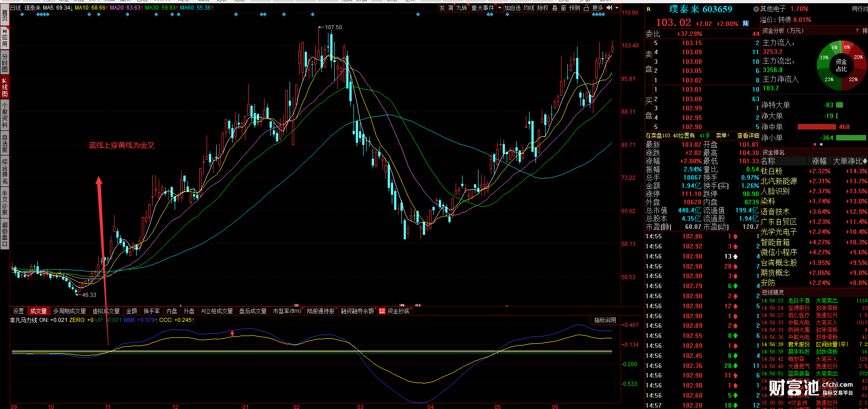Click 净中单 red bar in fund analysis

817,127
